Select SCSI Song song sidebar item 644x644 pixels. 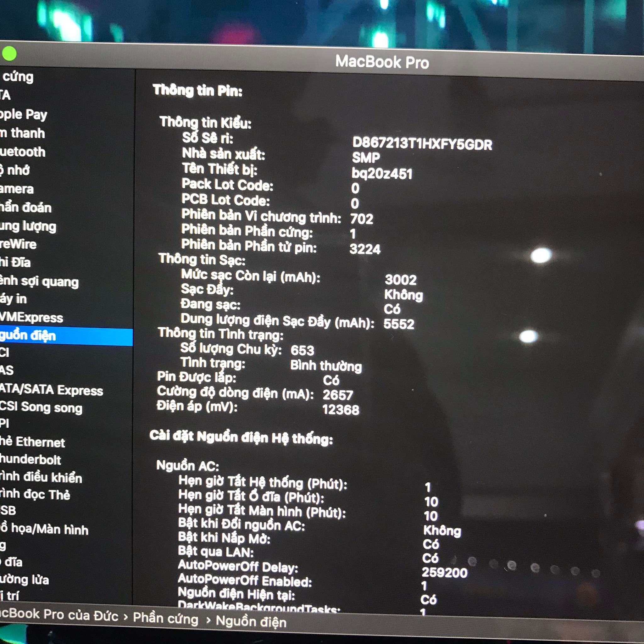tap(41, 407)
